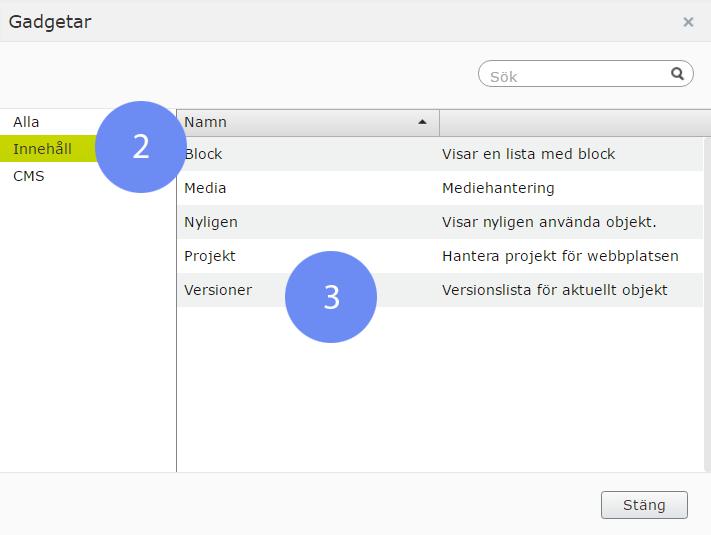711x535 pixels.
Task: Click the blue step 2 marker
Action: coord(141,147)
